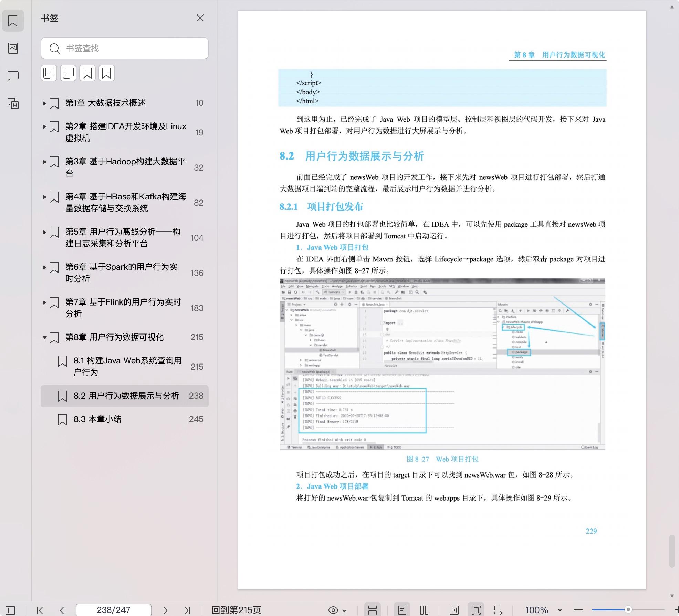679x616 pixels.
Task: Click caption 图 8-27 Web 项目打包
Action: (x=442, y=459)
